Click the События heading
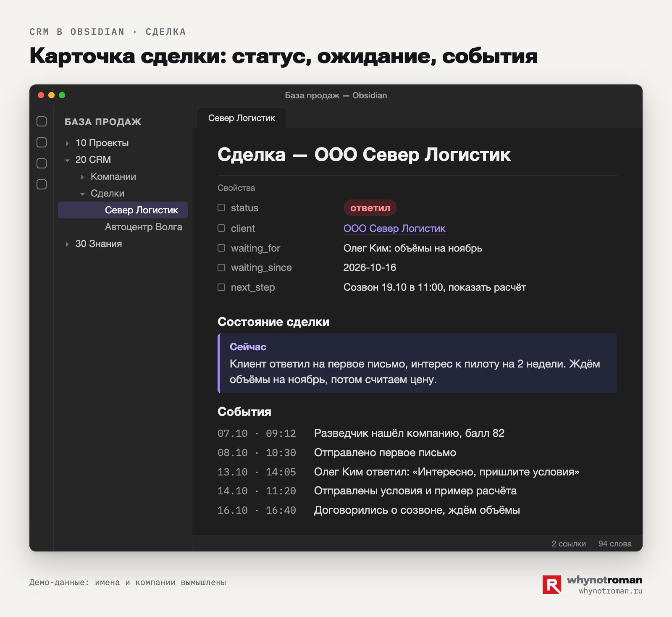Screen dimensions: 672x617 pos(244,412)
